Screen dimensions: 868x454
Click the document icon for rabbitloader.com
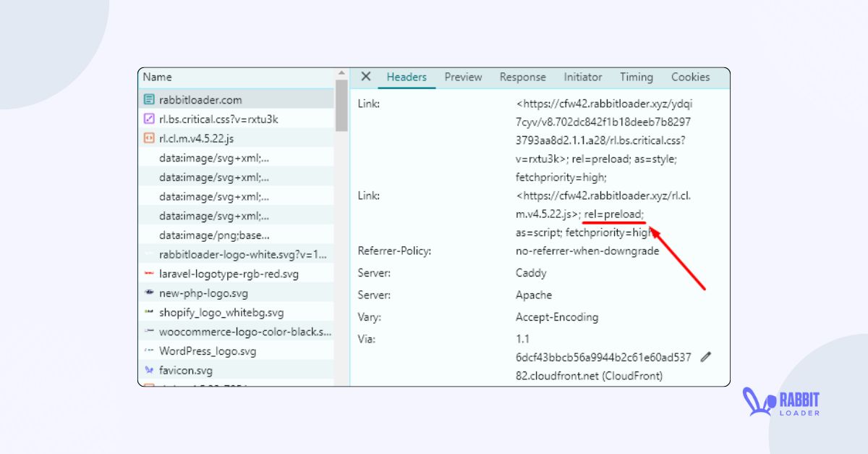tap(149, 100)
